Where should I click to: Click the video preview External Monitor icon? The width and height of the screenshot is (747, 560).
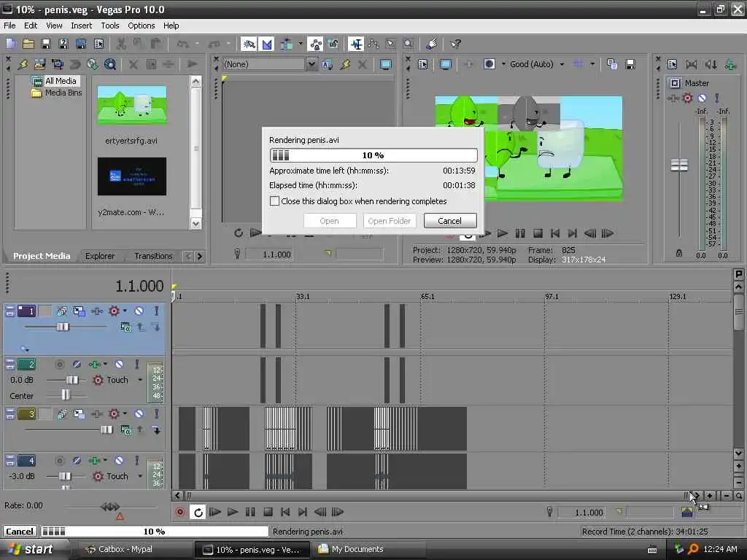pyautogui.click(x=445, y=64)
